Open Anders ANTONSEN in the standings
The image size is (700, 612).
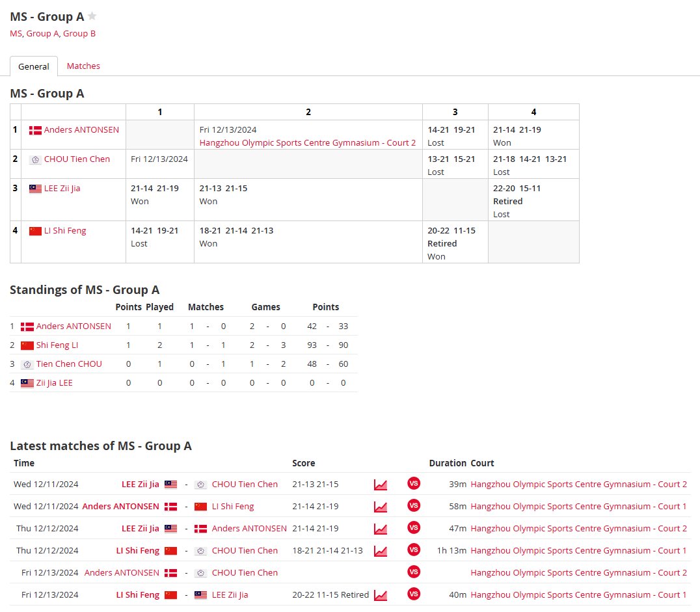click(x=74, y=326)
